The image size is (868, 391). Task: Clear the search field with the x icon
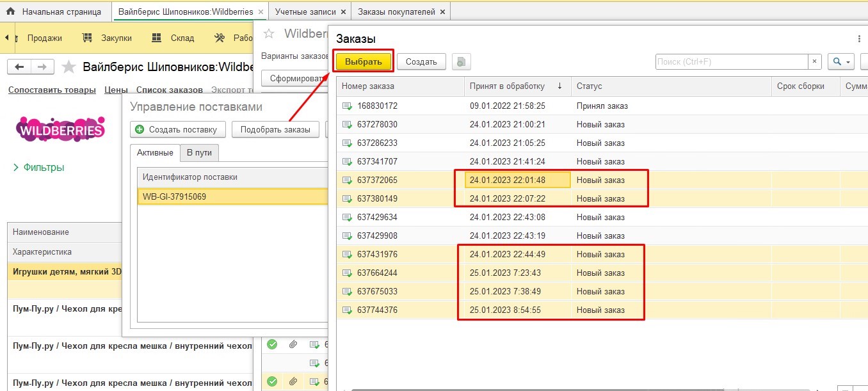click(815, 62)
